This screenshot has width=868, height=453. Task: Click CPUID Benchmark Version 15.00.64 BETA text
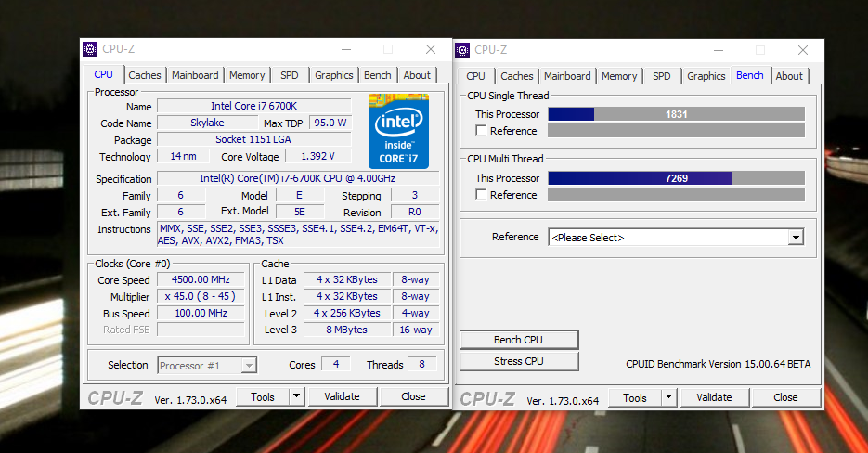pyautogui.click(x=718, y=364)
